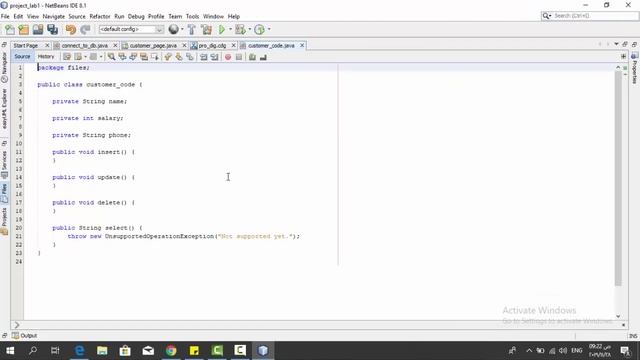
Task: Open search options magnifier dropdown
Action: pos(547,16)
